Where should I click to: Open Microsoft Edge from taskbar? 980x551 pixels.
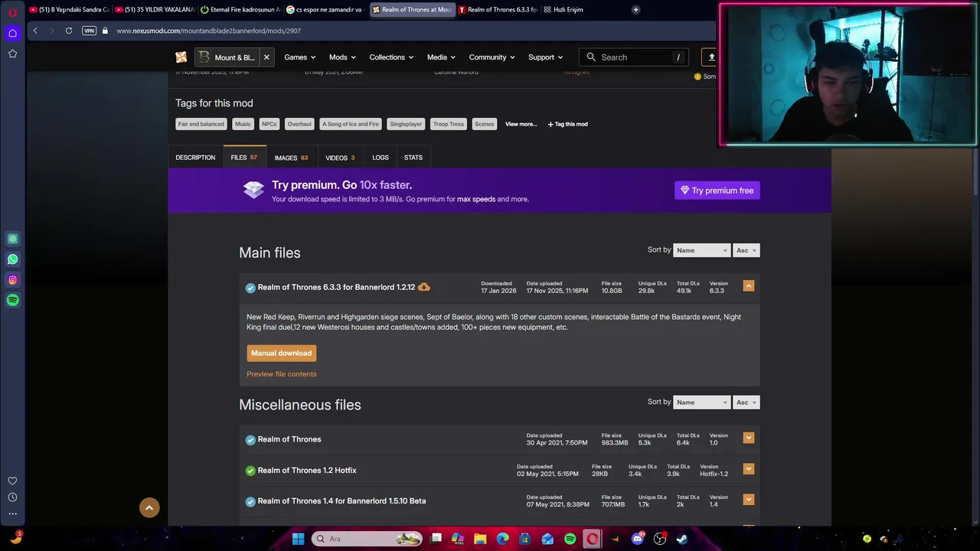click(503, 539)
